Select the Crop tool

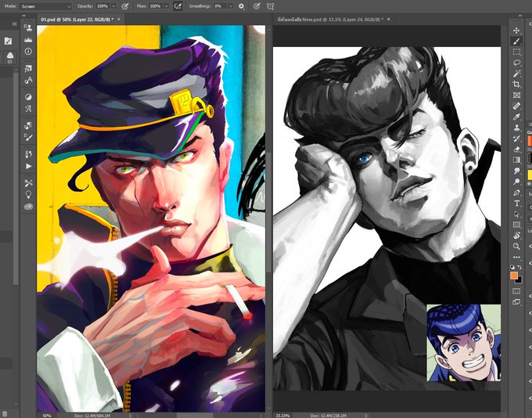[516, 85]
